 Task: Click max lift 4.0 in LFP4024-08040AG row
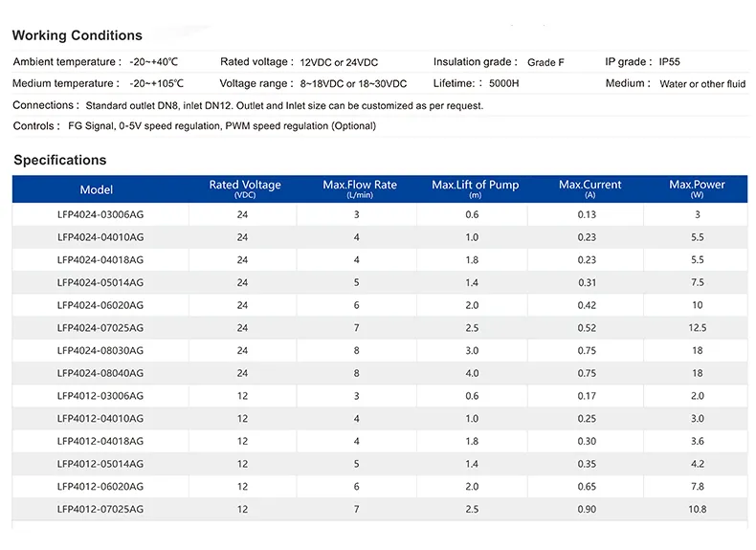(472, 373)
